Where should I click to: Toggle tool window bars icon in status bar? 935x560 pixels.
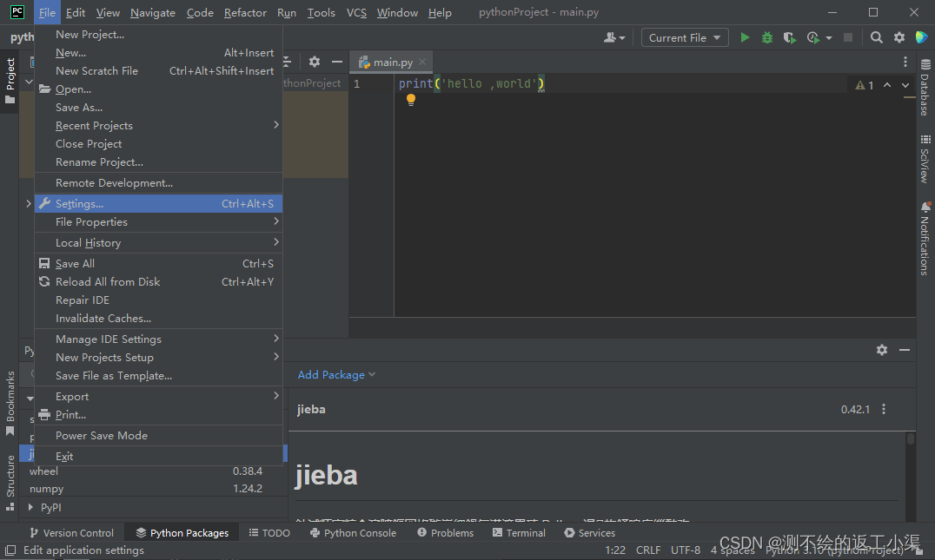(x=10, y=550)
